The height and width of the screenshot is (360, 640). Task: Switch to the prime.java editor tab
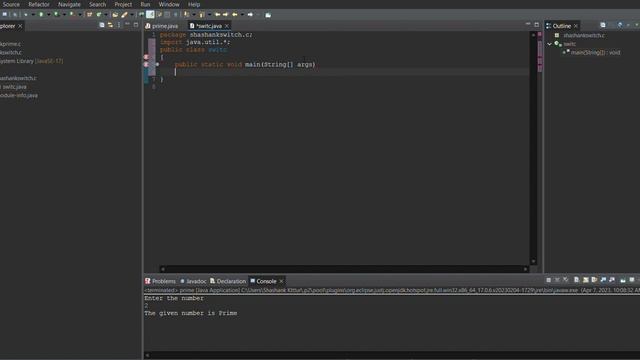[x=162, y=26]
